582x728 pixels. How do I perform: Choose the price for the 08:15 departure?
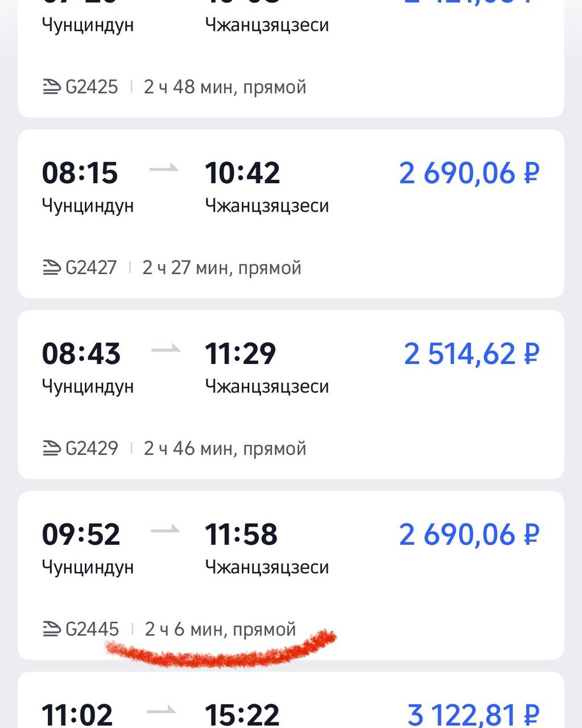pos(469,173)
